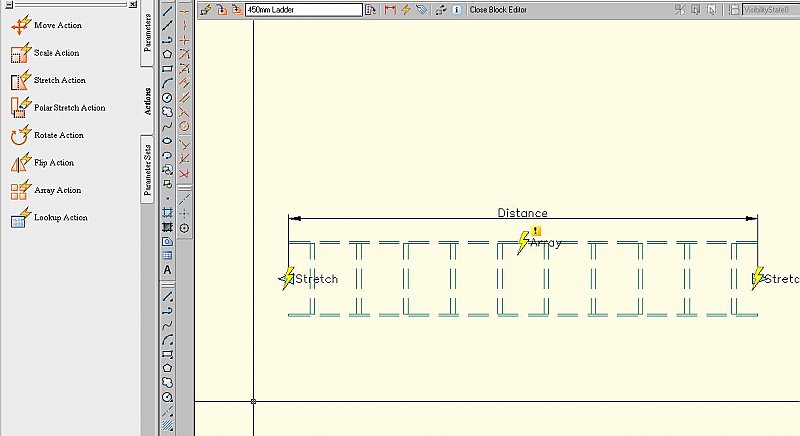The width and height of the screenshot is (800, 436).
Task: Select the Spline draw tool
Action: pos(167,126)
